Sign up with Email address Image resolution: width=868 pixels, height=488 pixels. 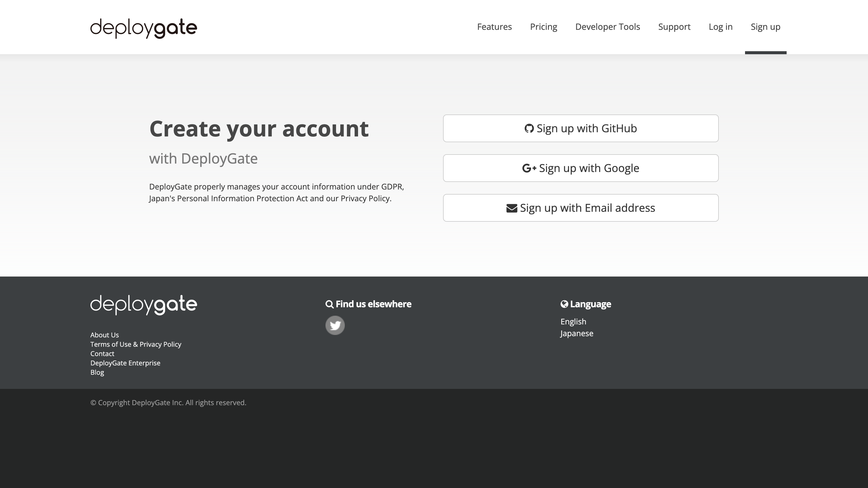click(x=580, y=208)
